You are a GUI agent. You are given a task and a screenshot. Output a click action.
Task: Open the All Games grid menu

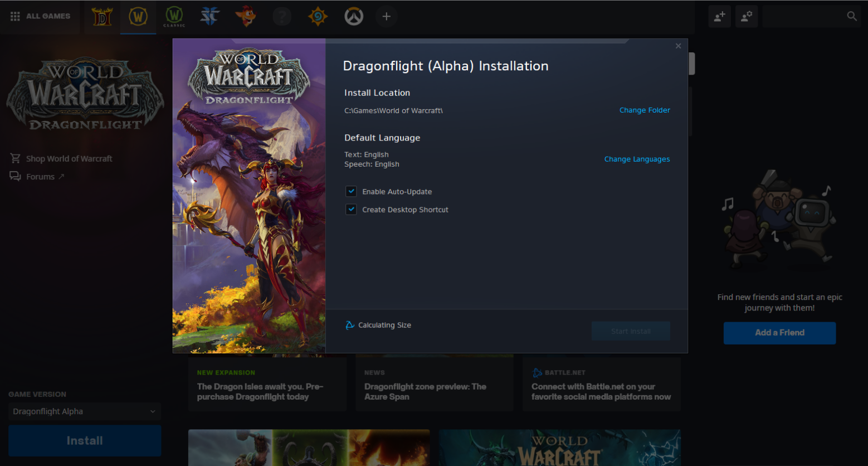(x=40, y=16)
